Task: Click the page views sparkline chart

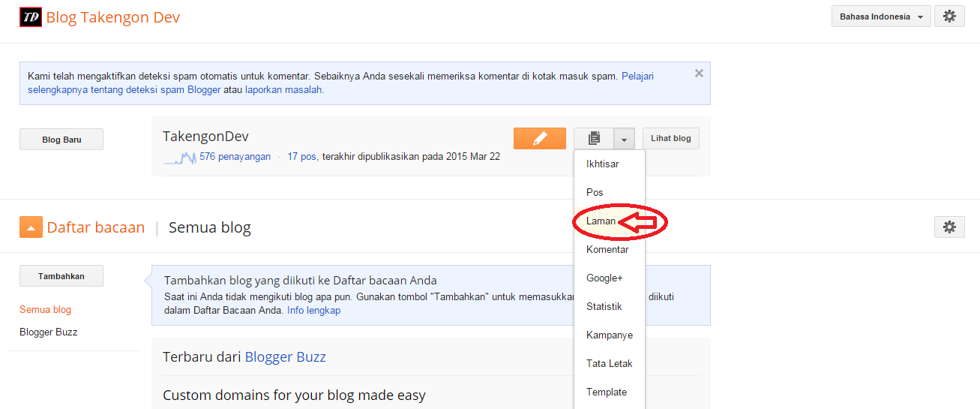Action: (181, 158)
